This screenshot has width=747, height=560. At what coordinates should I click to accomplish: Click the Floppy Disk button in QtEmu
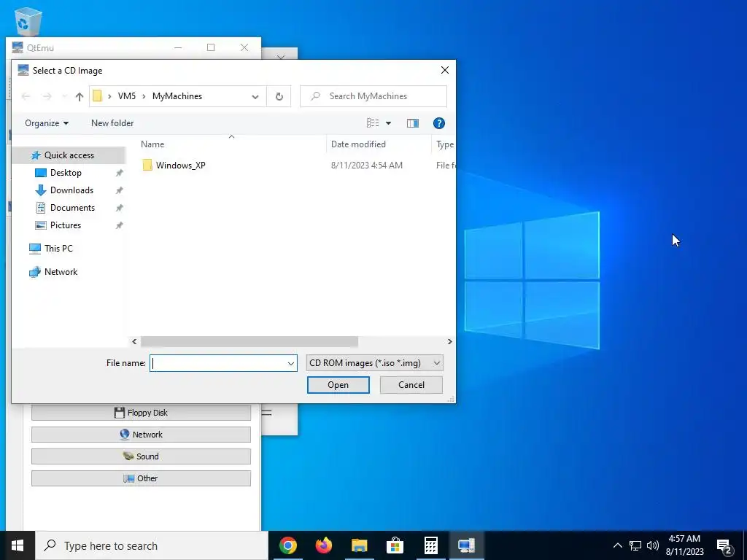tap(141, 413)
